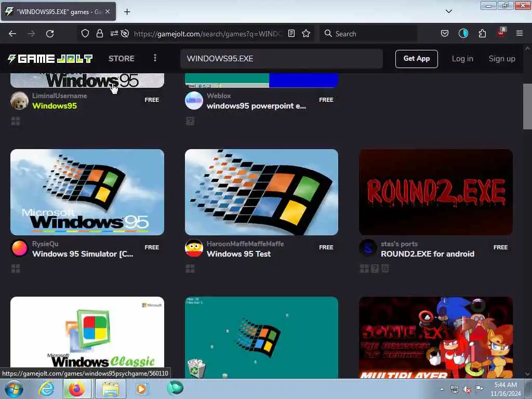Click Windows platform icon under Windows 95 Test
The width and height of the screenshot is (532, 399).
190,269
